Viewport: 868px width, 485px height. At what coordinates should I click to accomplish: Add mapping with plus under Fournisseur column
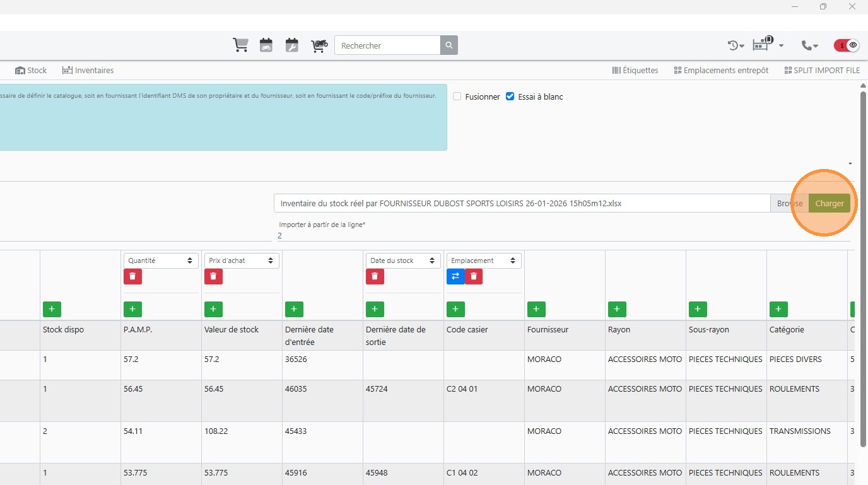point(536,309)
